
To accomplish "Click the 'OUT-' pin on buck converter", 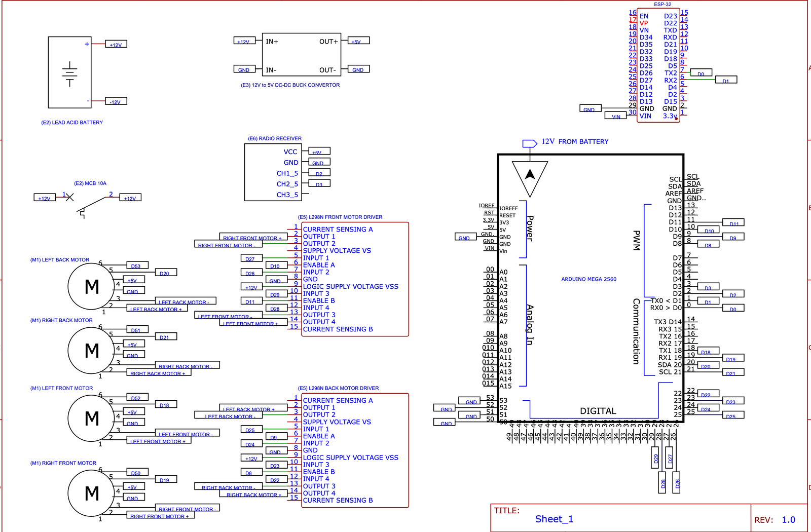I will click(327, 70).
